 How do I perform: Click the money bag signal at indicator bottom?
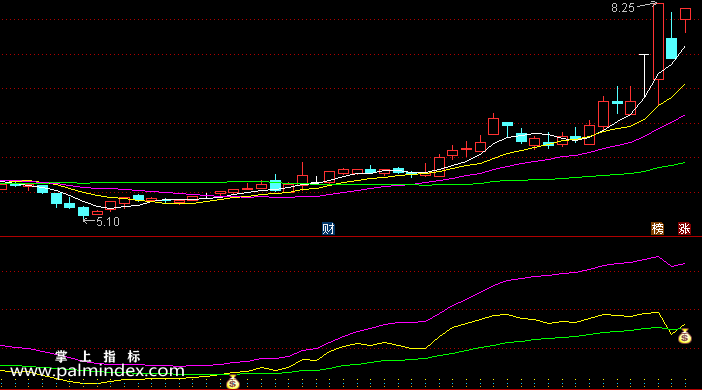point(232,382)
